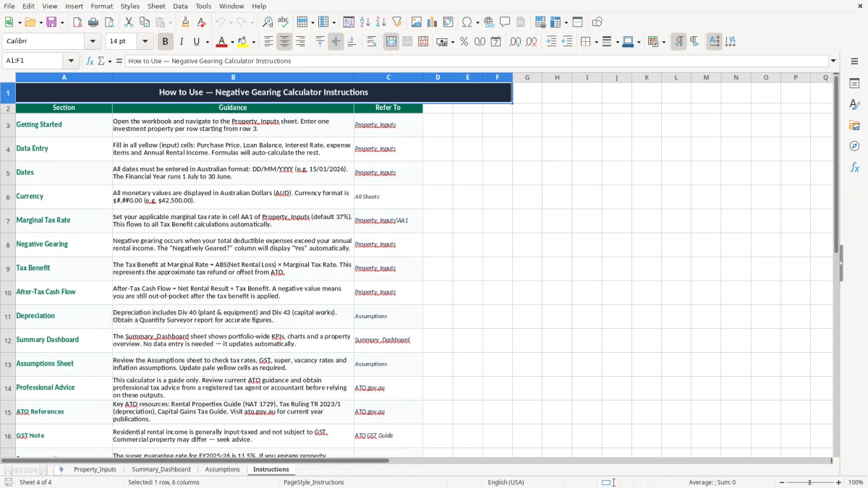Insert an image
This screenshot has height=488, width=868.
tap(417, 22)
